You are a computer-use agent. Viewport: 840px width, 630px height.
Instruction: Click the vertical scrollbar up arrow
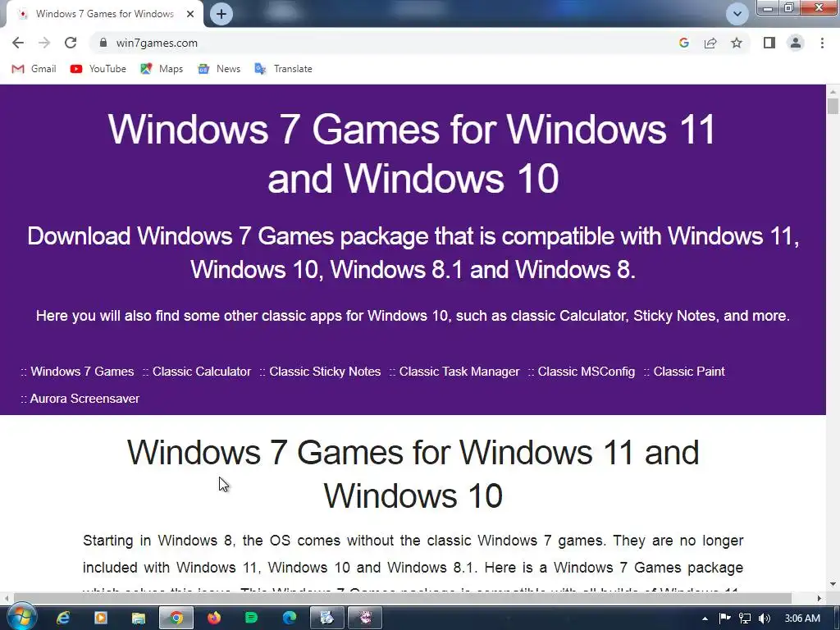(833, 90)
